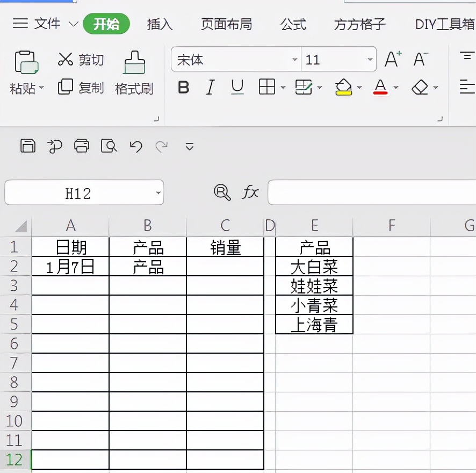This screenshot has width=476, height=473.
Task: Switch to the 页面布局 tab
Action: click(227, 24)
